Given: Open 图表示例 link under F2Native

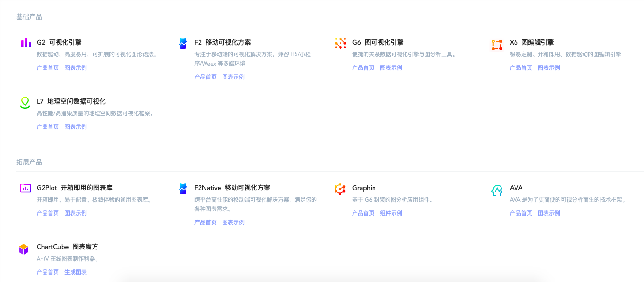Looking at the screenshot, I should tap(233, 223).
